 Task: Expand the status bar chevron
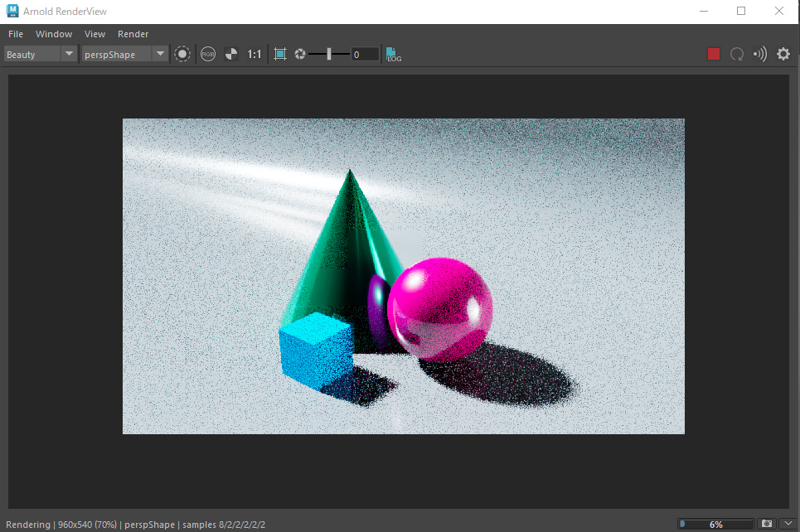click(788, 524)
